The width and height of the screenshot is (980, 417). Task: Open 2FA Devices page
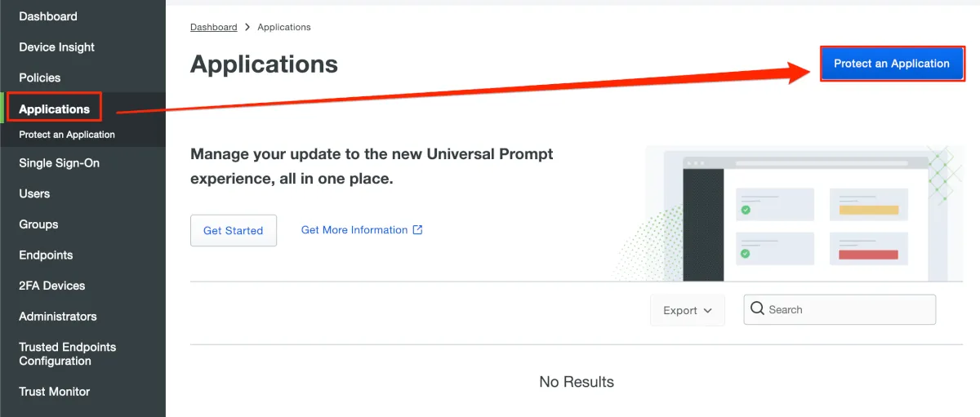click(x=52, y=286)
